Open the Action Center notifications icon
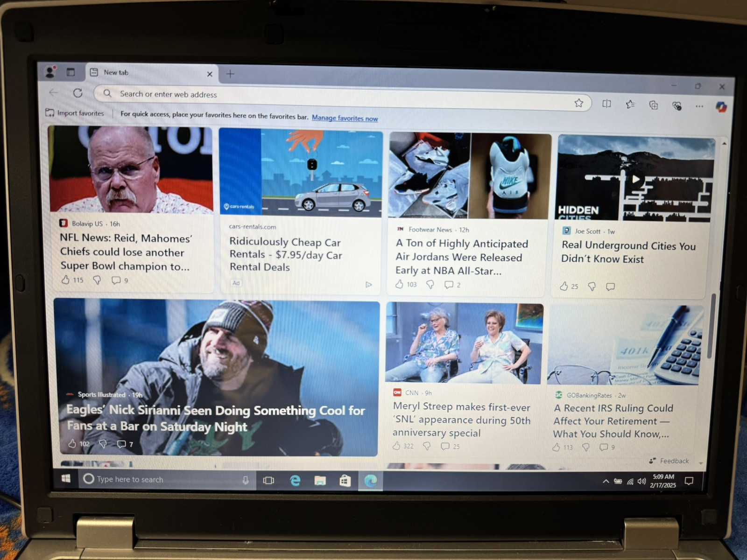Image resolution: width=747 pixels, height=560 pixels. (689, 481)
